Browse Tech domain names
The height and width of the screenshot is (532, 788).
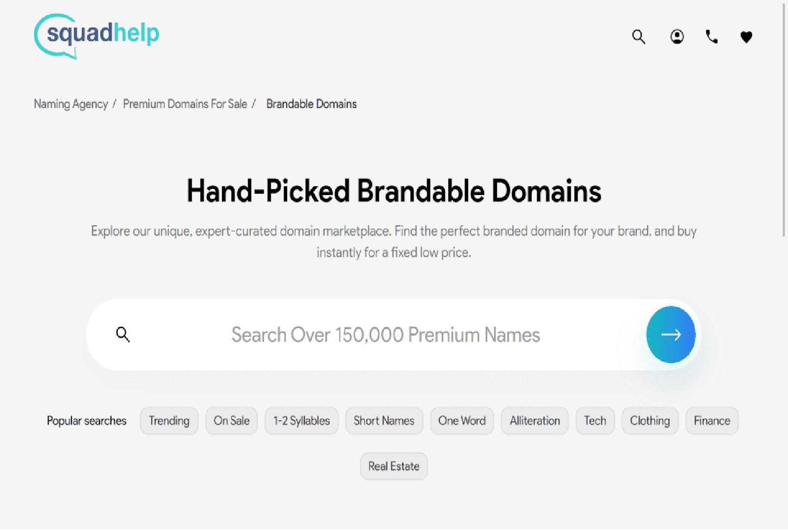click(x=595, y=421)
